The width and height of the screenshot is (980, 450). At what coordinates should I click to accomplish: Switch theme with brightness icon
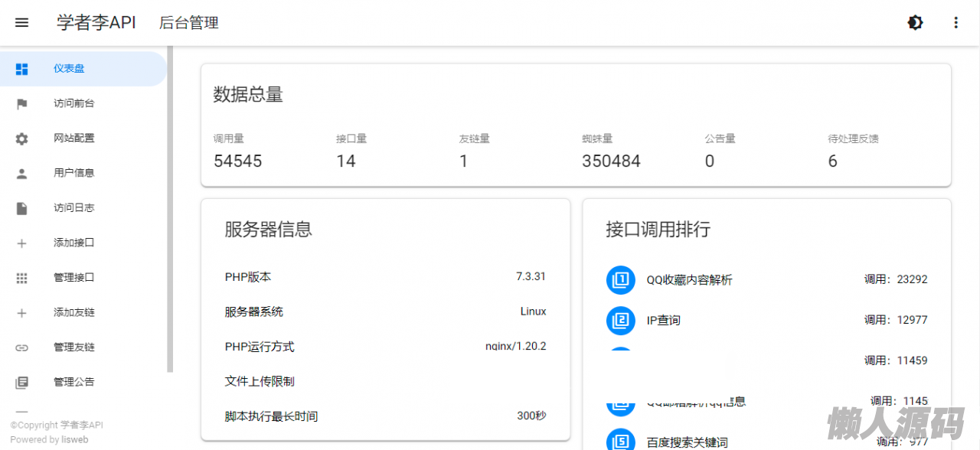pos(915,23)
